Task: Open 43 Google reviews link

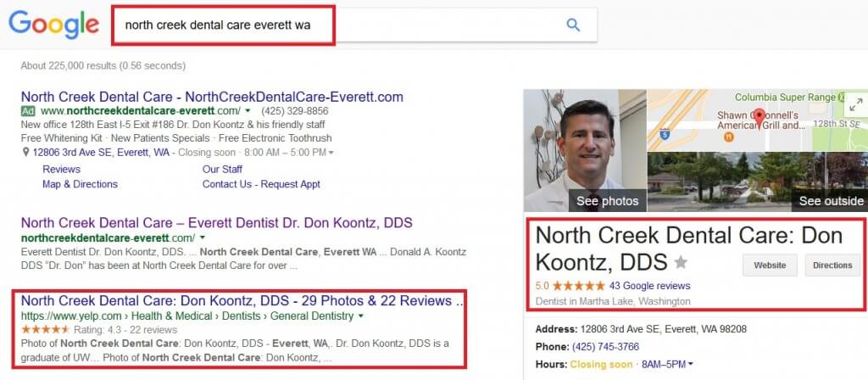Action: pos(650,286)
